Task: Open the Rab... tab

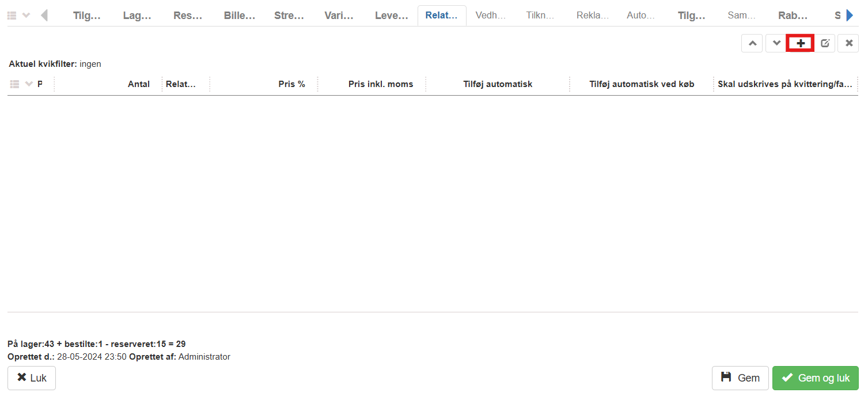Action: point(793,16)
